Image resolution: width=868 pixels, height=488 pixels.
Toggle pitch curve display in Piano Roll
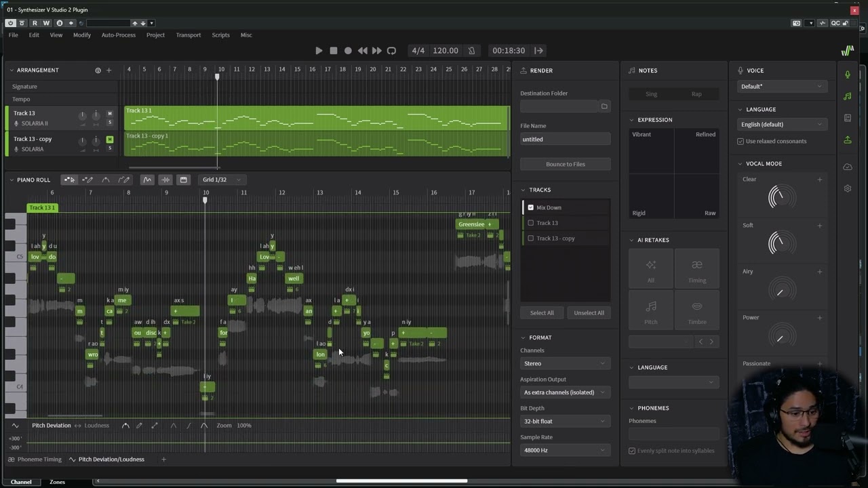pyautogui.click(x=147, y=180)
